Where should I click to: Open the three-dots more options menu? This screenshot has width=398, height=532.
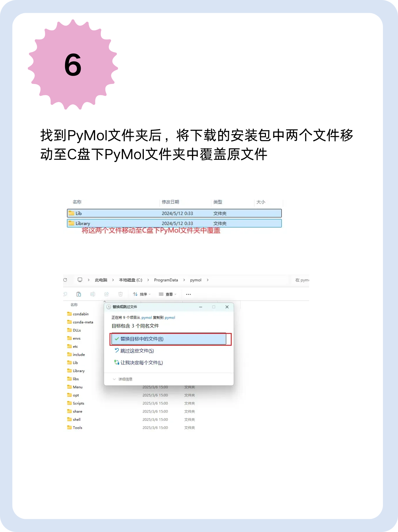tap(188, 294)
